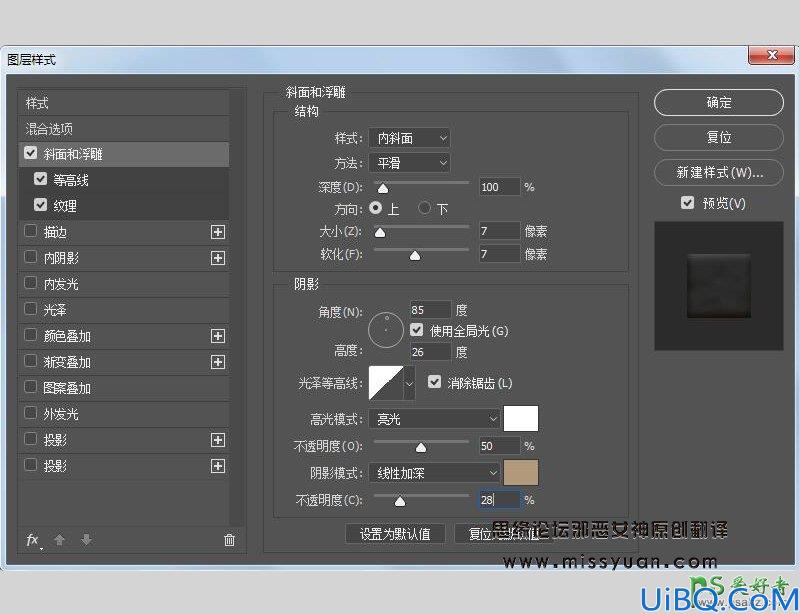
Task: Open the 光泽等高线 picker arrow
Action: tap(409, 383)
